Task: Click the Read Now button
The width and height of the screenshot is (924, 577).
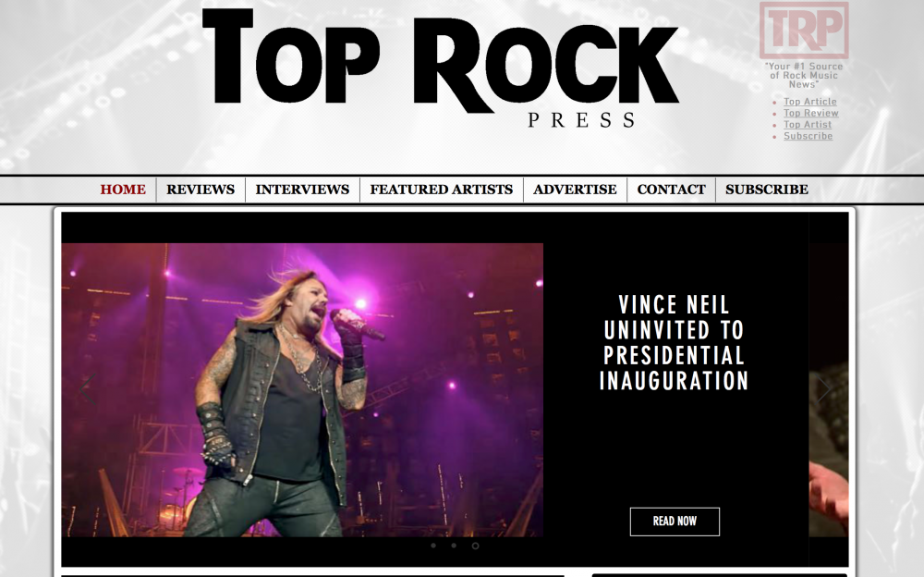Action: [x=675, y=522]
